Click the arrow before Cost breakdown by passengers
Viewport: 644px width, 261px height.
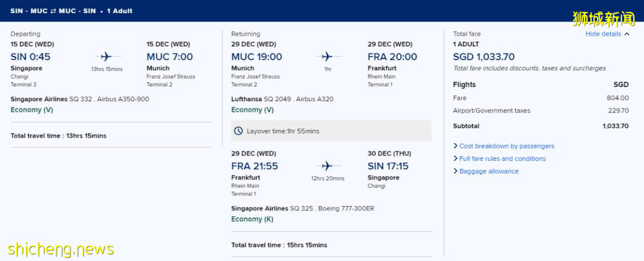click(455, 146)
